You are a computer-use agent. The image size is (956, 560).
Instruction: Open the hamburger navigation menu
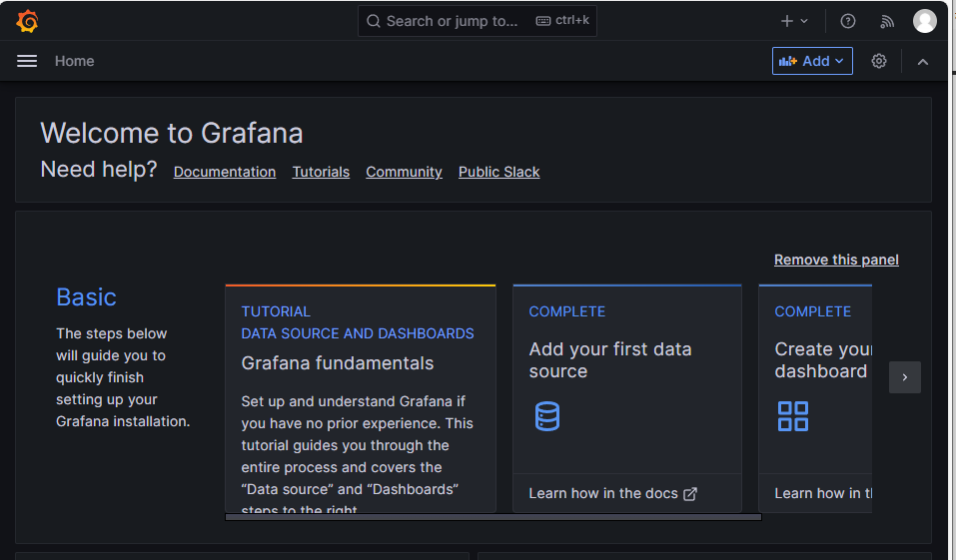click(27, 61)
